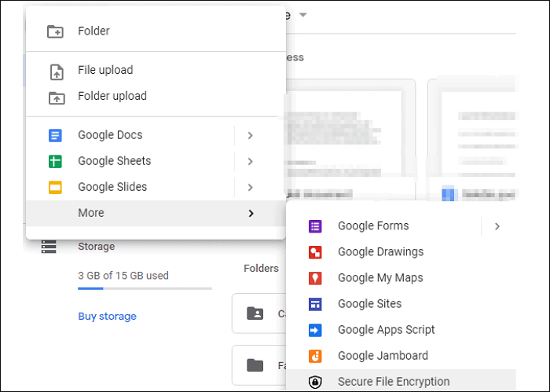
Task: Click the Secure File Encryption shield icon
Action: (x=315, y=382)
